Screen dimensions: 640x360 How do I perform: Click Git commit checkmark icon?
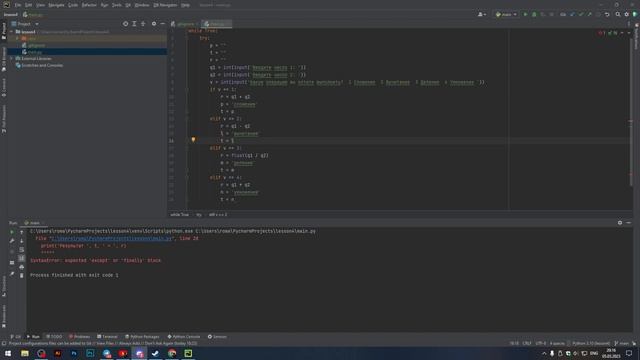click(x=581, y=14)
